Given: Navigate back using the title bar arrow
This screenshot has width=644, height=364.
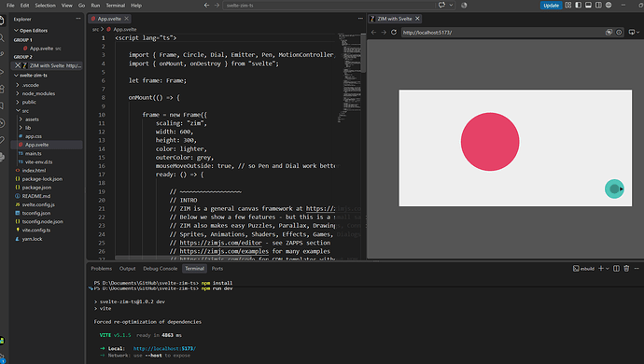Looking at the screenshot, I should point(206,6).
